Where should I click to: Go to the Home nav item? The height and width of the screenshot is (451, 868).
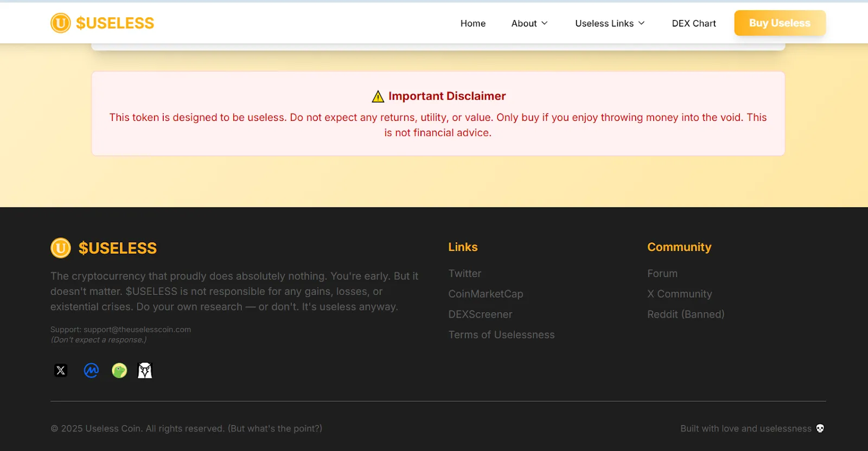pos(473,23)
